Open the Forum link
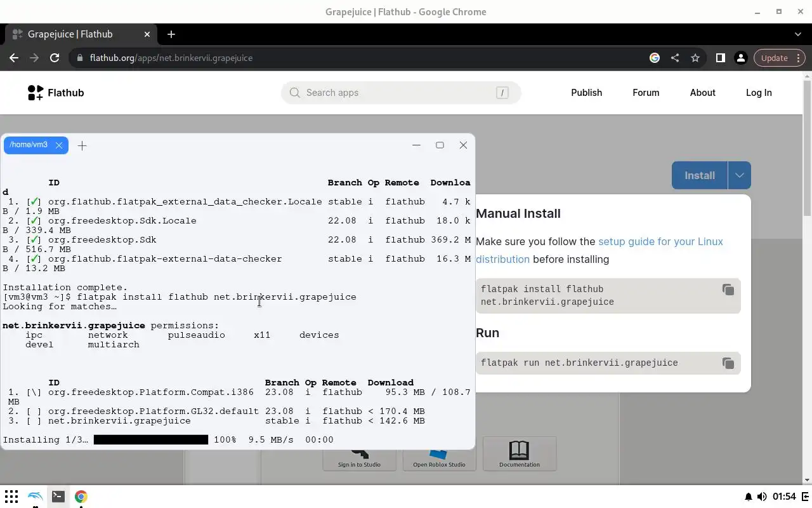Viewport: 812px width, 508px height. click(x=646, y=93)
